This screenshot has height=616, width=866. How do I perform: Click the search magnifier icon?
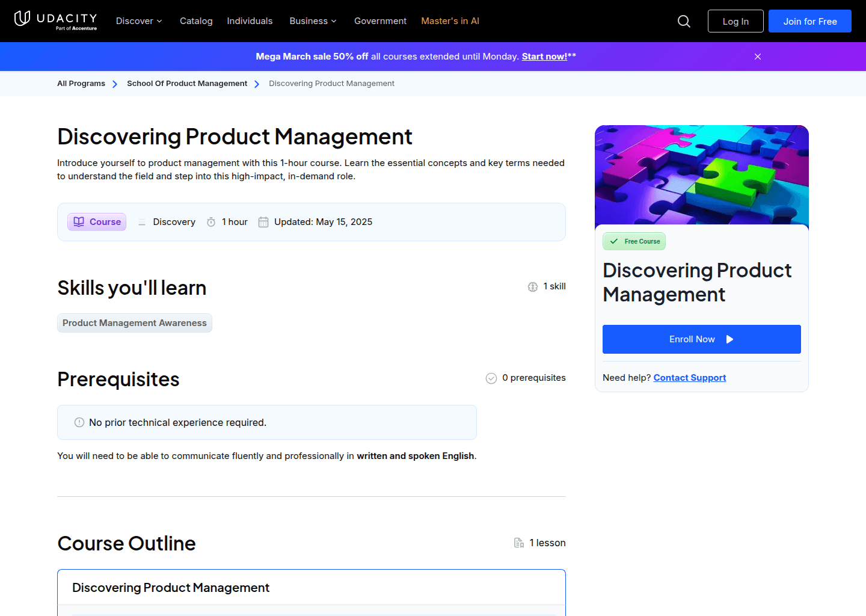point(684,20)
